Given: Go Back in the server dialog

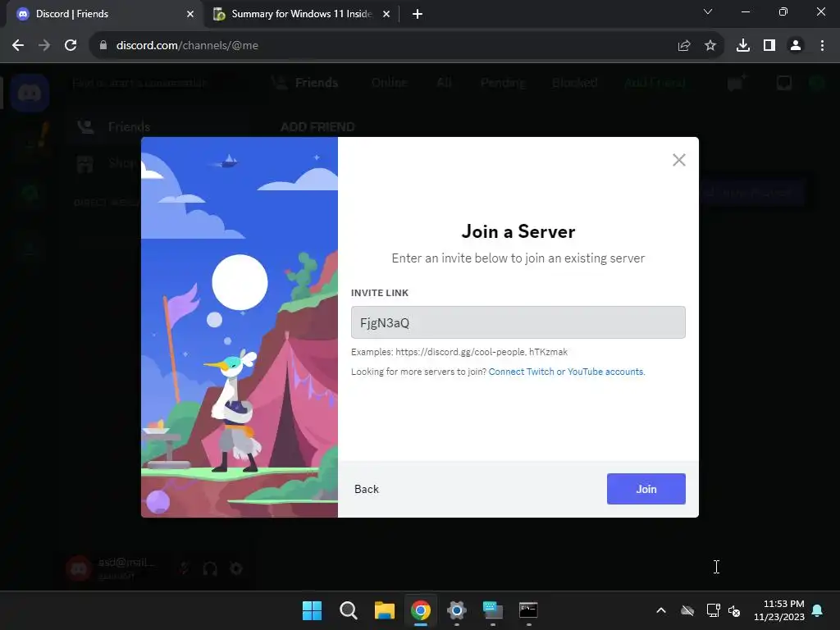Looking at the screenshot, I should [x=367, y=489].
